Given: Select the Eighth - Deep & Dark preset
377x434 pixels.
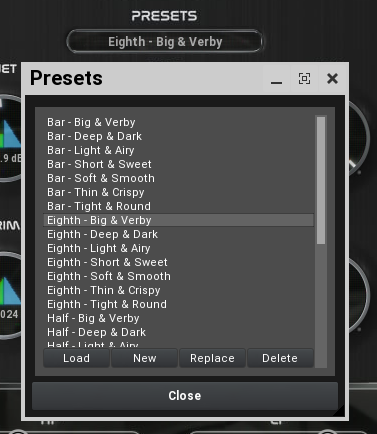Looking at the screenshot, I should click(x=178, y=234).
